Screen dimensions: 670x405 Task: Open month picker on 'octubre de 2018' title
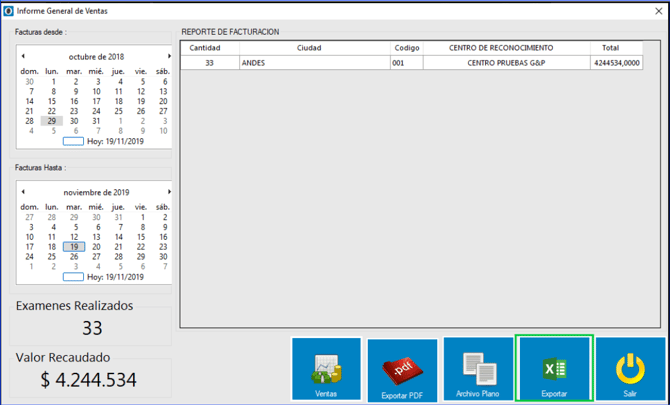(x=96, y=57)
